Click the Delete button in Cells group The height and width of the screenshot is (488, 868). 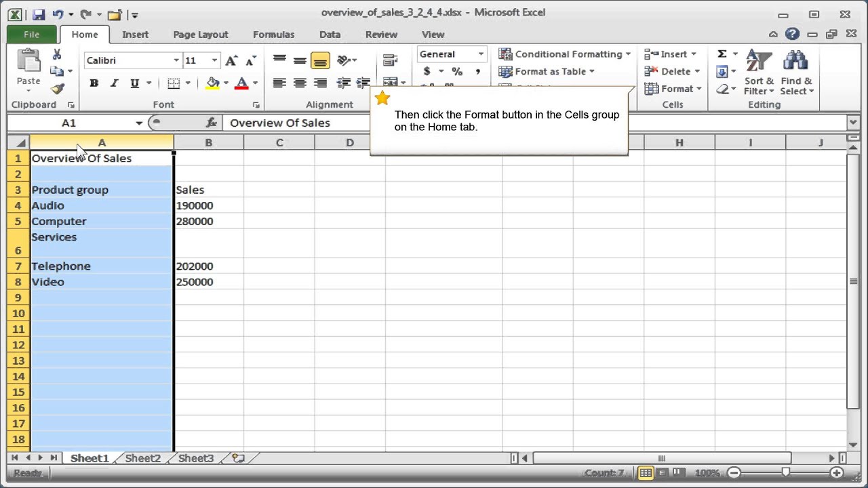click(x=671, y=71)
